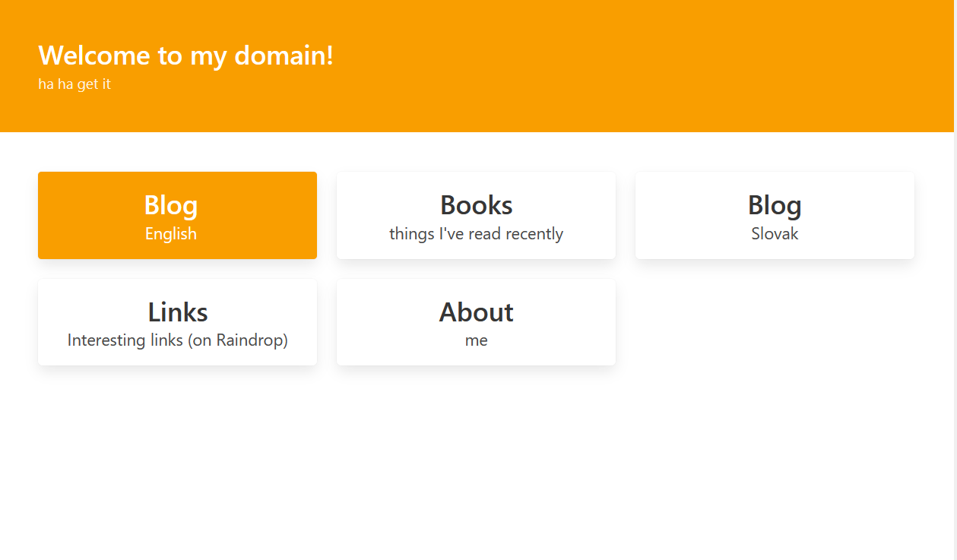The image size is (957, 560).
Task: Click the "Slovak" subtitle text
Action: point(775,234)
